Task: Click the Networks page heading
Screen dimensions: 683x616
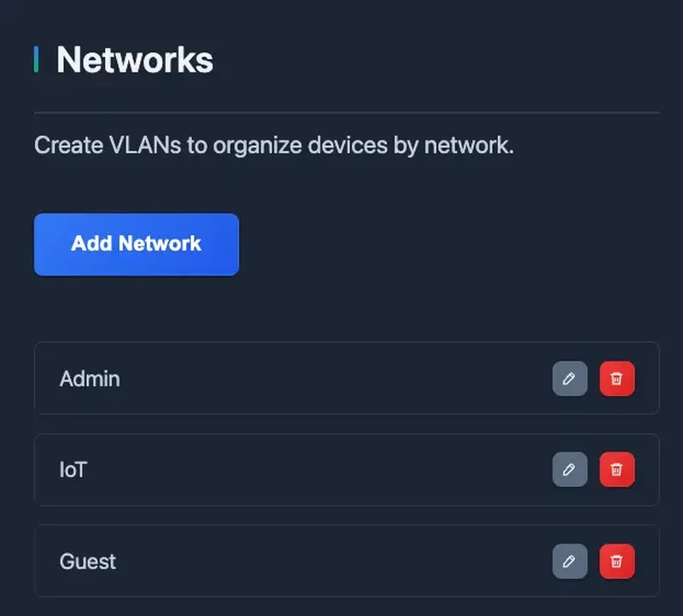Action: (134, 59)
